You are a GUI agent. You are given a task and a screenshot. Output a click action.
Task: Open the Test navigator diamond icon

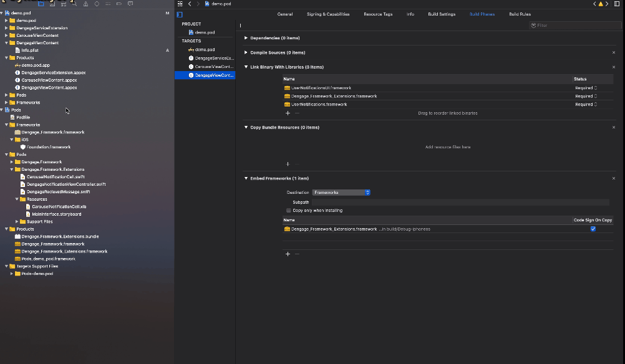tap(97, 4)
